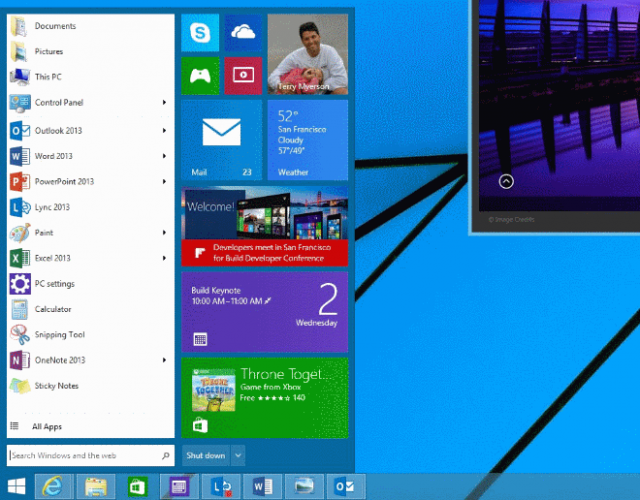This screenshot has height=500, width=640.
Task: Open the purple Calendar app on taskbar
Action: point(179,487)
